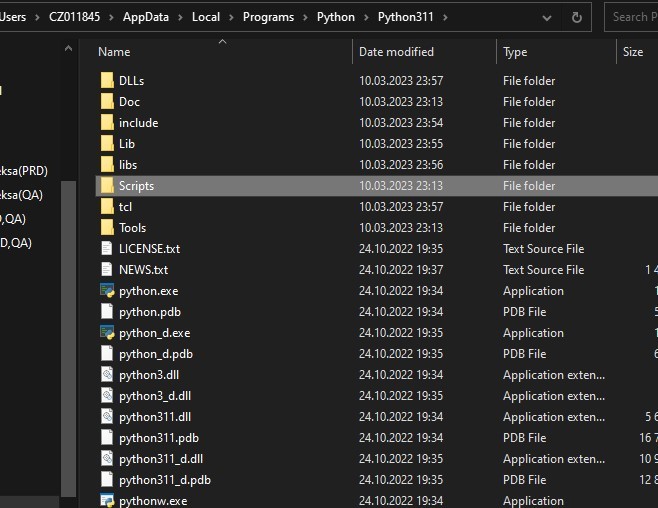Viewport: 658px width, 508px height.
Task: Select the D,QA) item in navigation pane
Action: [x=16, y=242]
